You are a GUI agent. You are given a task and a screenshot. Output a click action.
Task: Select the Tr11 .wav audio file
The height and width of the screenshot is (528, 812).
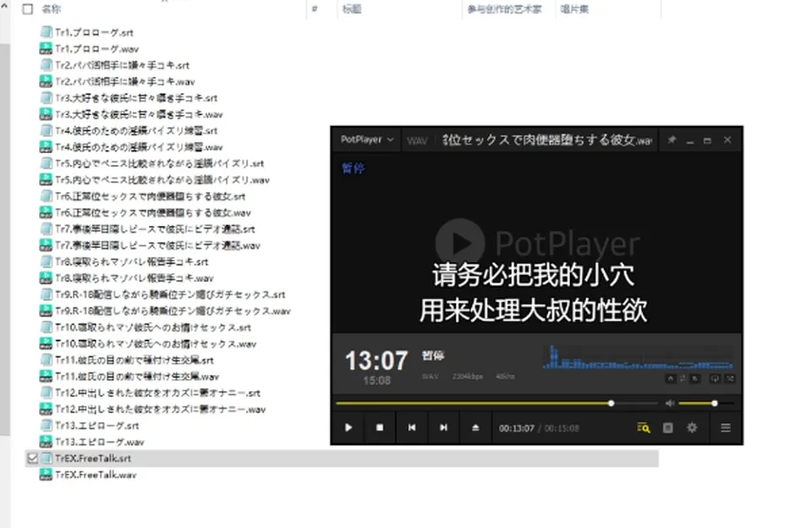point(129,377)
